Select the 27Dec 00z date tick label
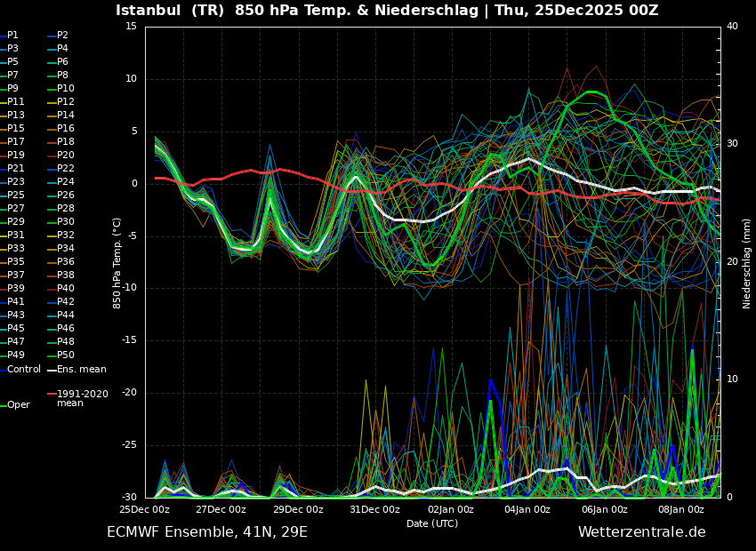The width and height of the screenshot is (756, 551). [x=221, y=509]
